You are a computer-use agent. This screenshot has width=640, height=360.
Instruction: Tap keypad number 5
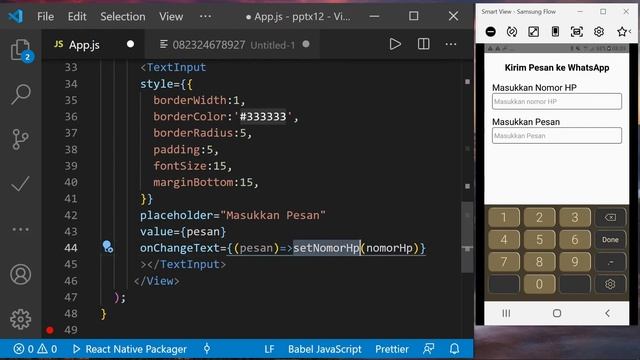click(x=539, y=239)
